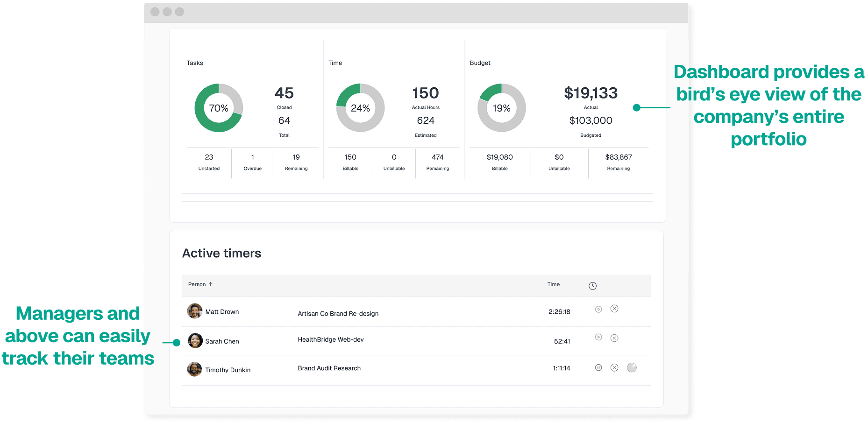868x423 pixels.
Task: Click the 19% Budget donut chart
Action: tap(501, 108)
